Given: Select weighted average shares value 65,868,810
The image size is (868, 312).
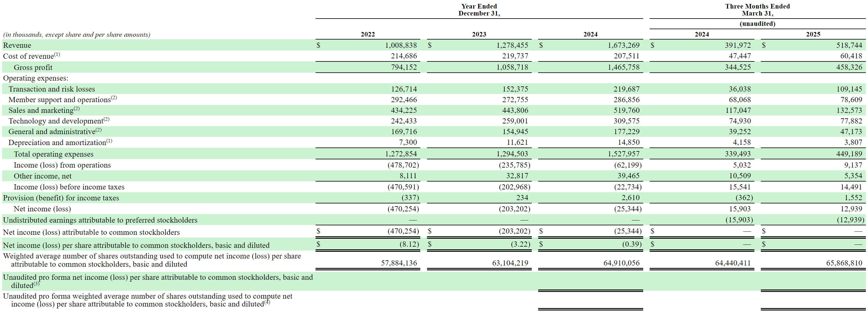Looking at the screenshot, I should click(844, 263).
